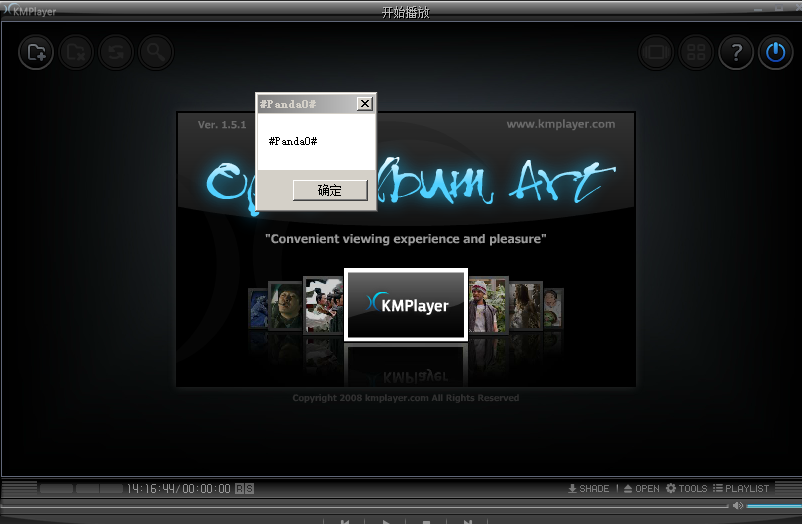
Task: Click the 开始播放 title text
Action: 406,12
